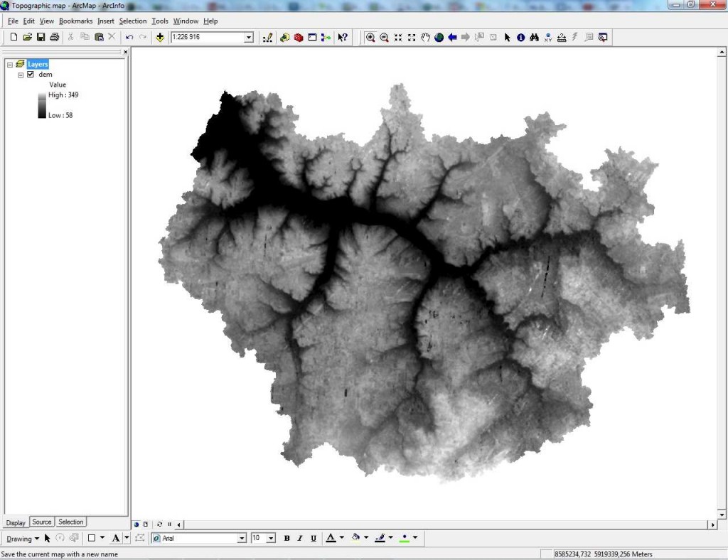
Task: Open the Find binoculars tool
Action: point(535,38)
